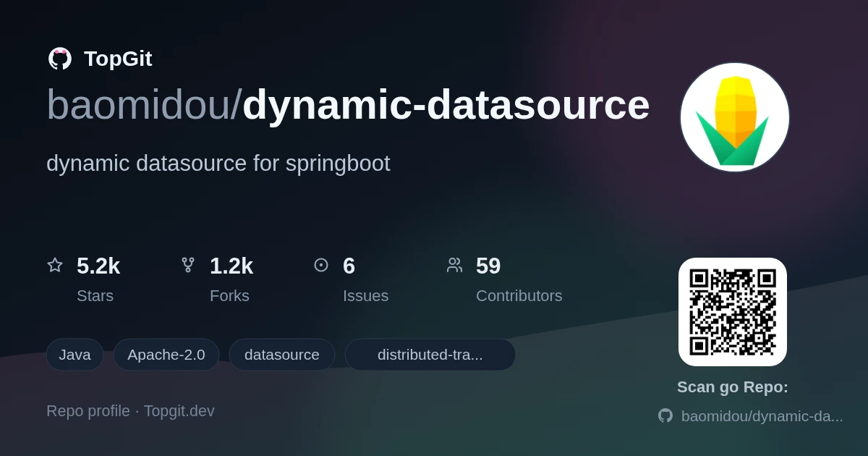Click the Stars label
Image resolution: width=868 pixels, height=456 pixels.
click(x=95, y=296)
